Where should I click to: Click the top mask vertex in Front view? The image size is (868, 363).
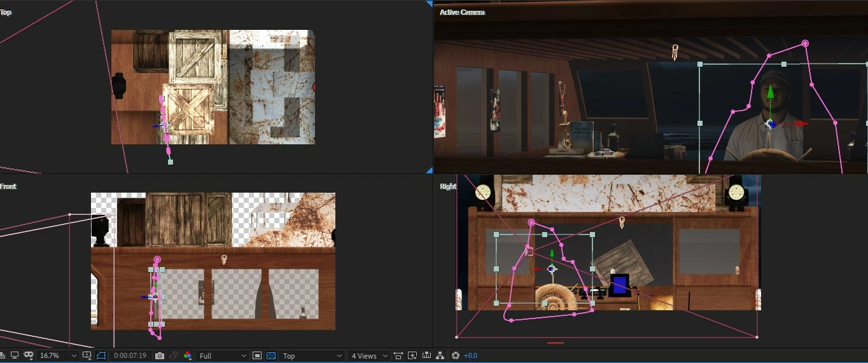pos(157,259)
